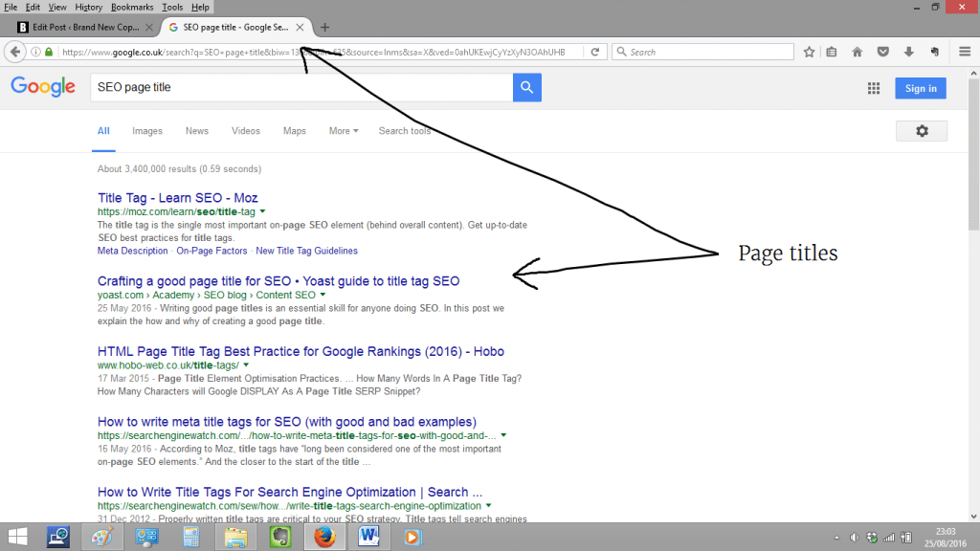Launch Word from the Windows taskbar
This screenshot has height=551, width=980.
point(368,537)
